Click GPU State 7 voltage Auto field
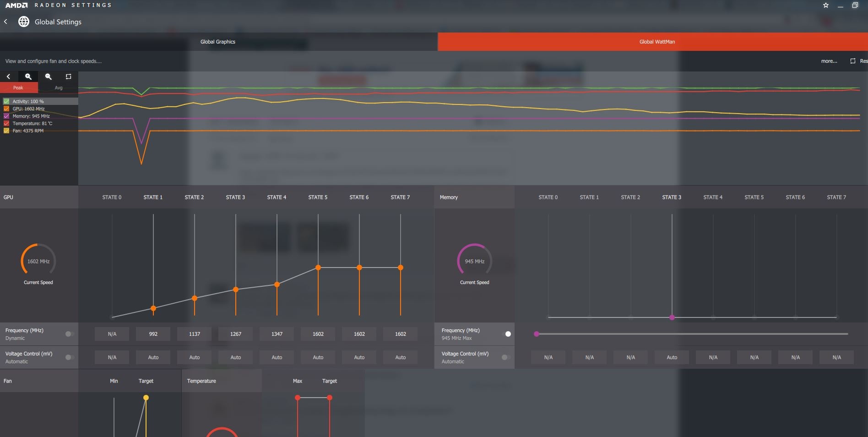Viewport: 868px width, 437px height. pyautogui.click(x=401, y=357)
